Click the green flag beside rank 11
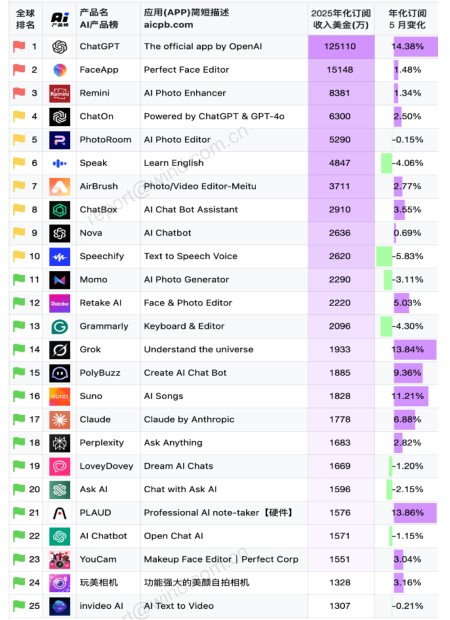 [x=19, y=280]
